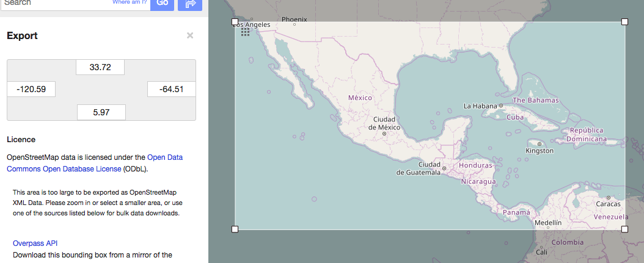Open the Overpass API link

coord(35,243)
